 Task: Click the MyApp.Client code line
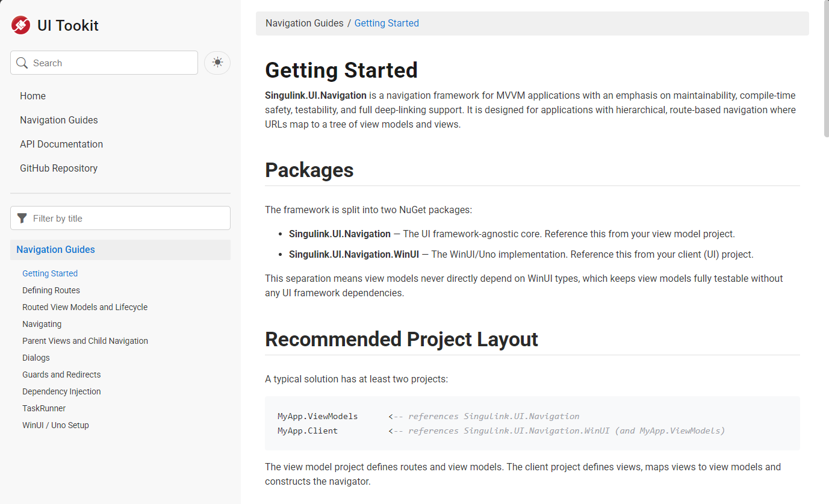[x=501, y=431]
